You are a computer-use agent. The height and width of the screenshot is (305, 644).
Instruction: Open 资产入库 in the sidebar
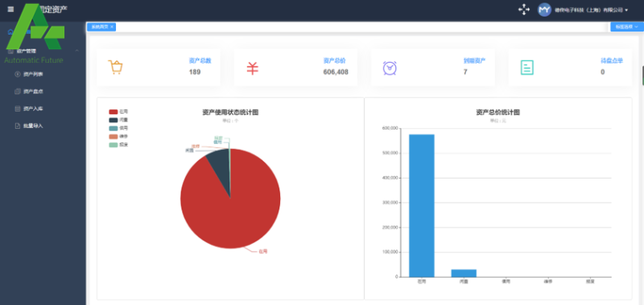(x=33, y=109)
